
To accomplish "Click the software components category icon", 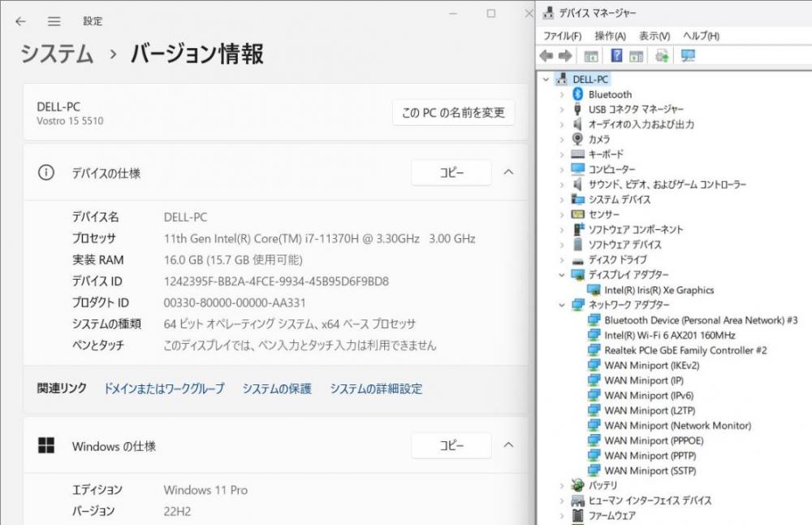I will pos(578,229).
